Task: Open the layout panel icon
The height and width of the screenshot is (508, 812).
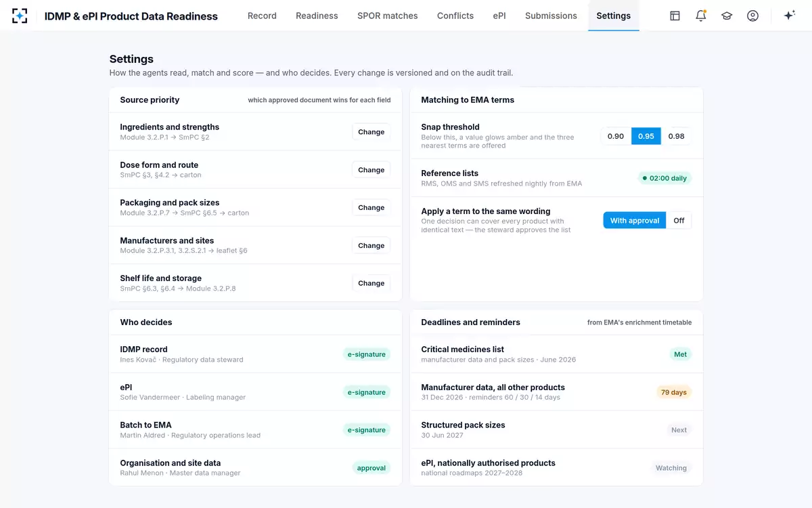Action: click(675, 16)
